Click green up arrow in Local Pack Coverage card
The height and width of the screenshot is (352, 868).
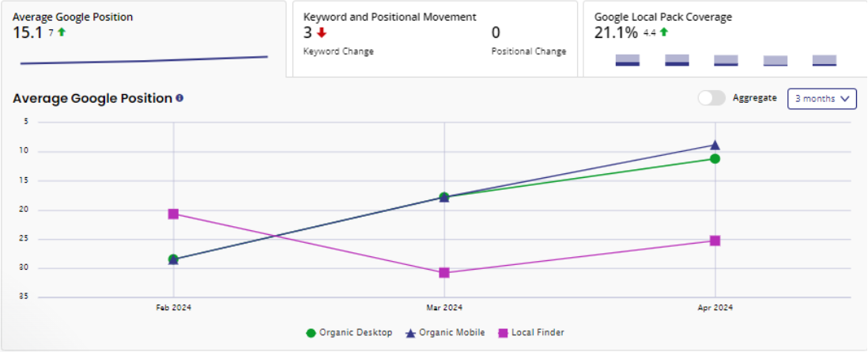(664, 32)
